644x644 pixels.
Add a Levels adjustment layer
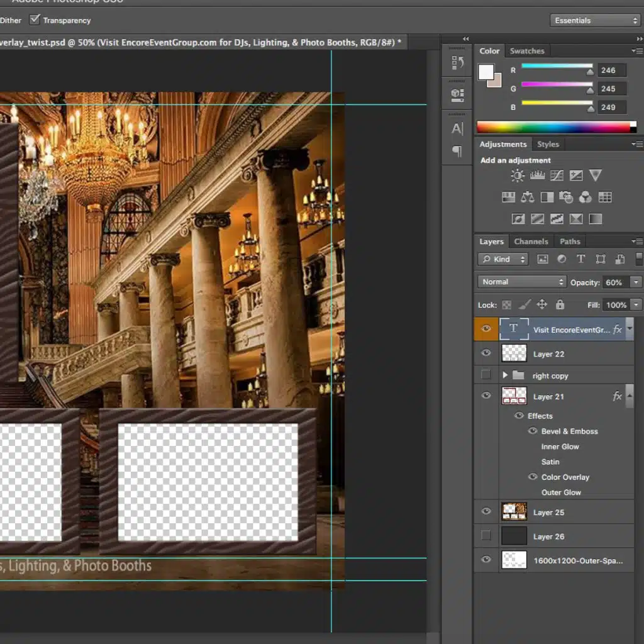[537, 176]
